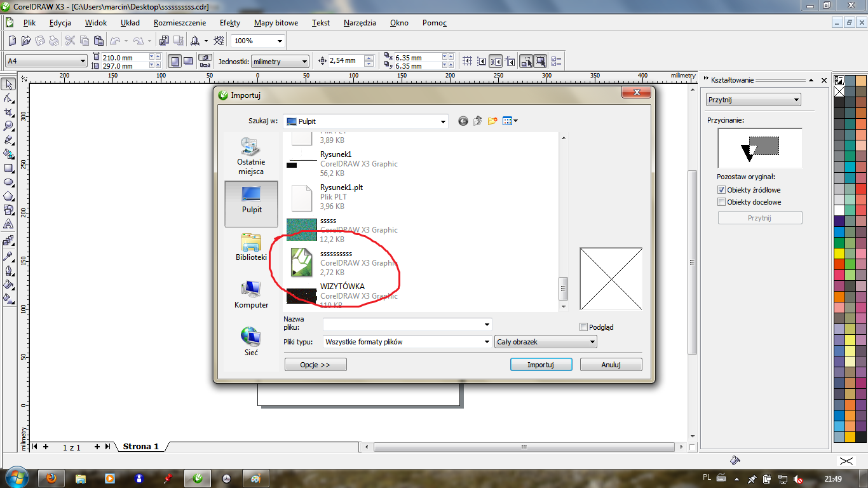This screenshot has width=868, height=488.
Task: Open the Komputer location in places bar
Action: tap(251, 295)
